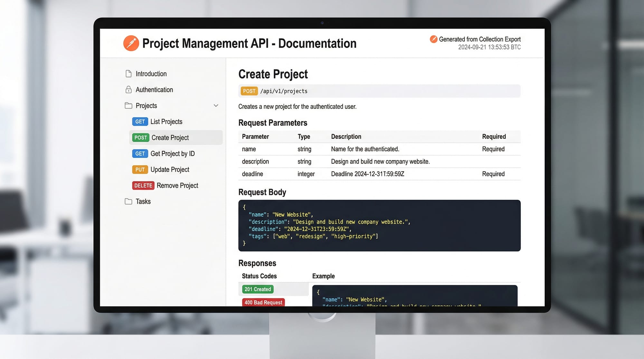Click the Projects folder icon
Screen dimensions: 644x359
click(x=128, y=106)
